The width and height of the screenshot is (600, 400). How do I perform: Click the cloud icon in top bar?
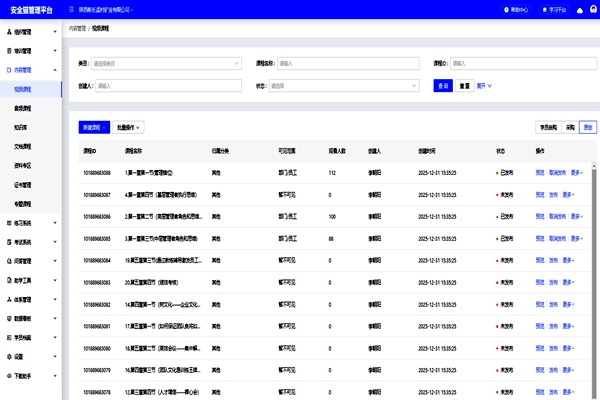tap(580, 9)
